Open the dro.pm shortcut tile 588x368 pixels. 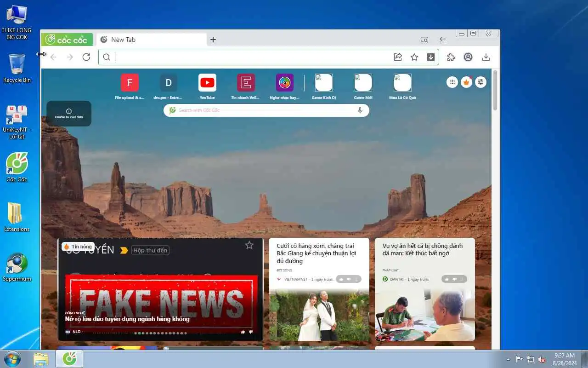168,86
